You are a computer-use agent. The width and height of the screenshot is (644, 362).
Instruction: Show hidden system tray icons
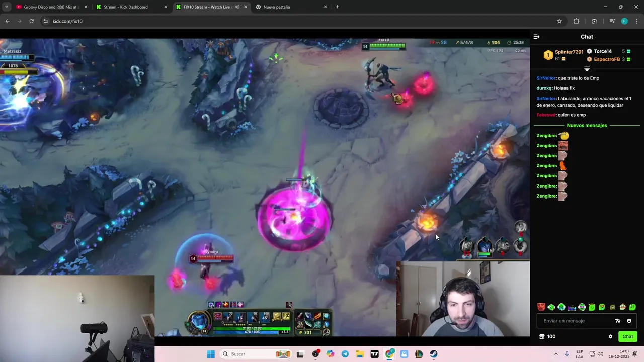point(557,354)
